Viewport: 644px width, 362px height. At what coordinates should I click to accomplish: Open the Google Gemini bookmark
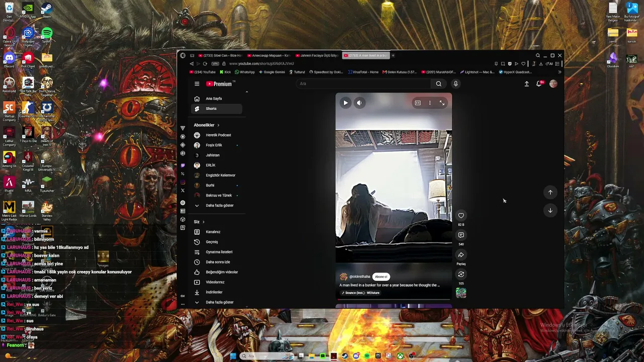pyautogui.click(x=272, y=72)
